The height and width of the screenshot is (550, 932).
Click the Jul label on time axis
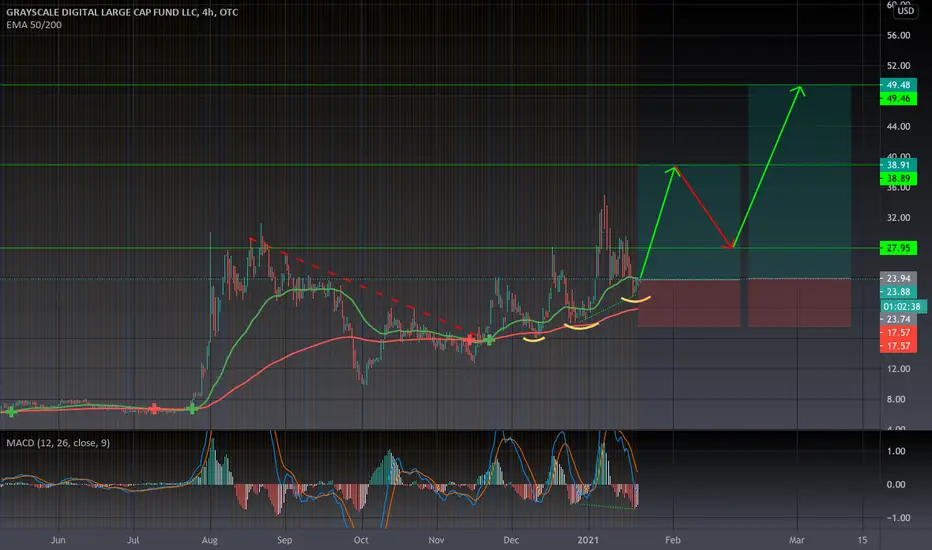[x=133, y=540]
